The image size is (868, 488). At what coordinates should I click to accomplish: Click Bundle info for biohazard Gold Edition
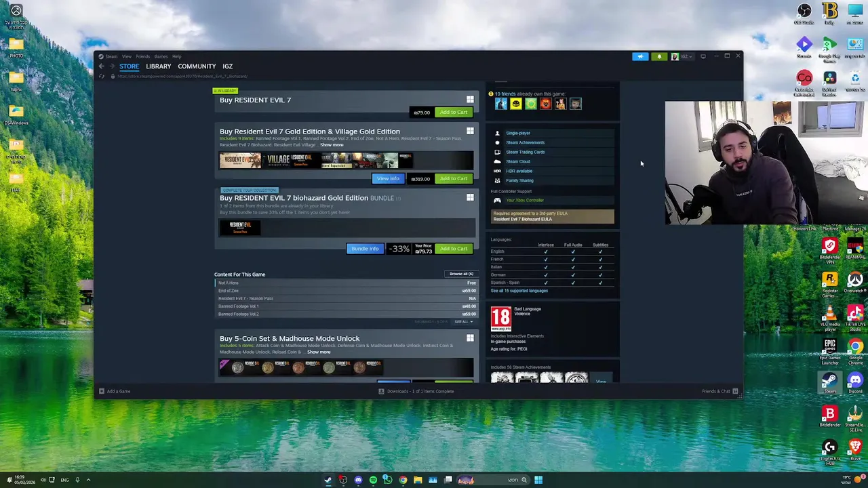point(365,249)
